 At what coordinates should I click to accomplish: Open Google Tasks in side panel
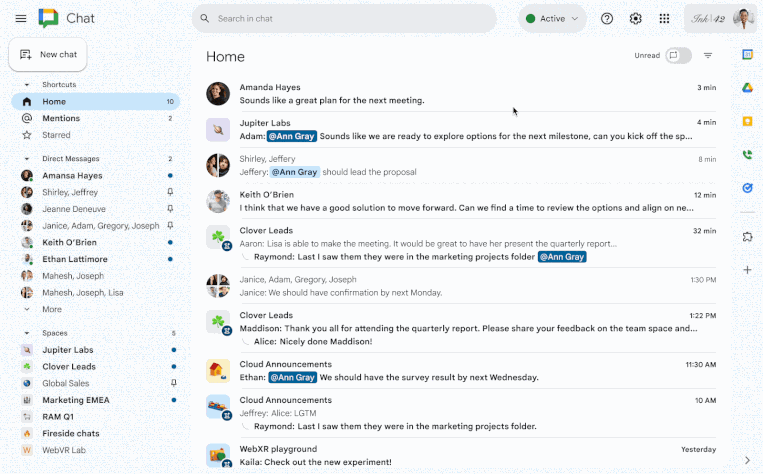747,188
